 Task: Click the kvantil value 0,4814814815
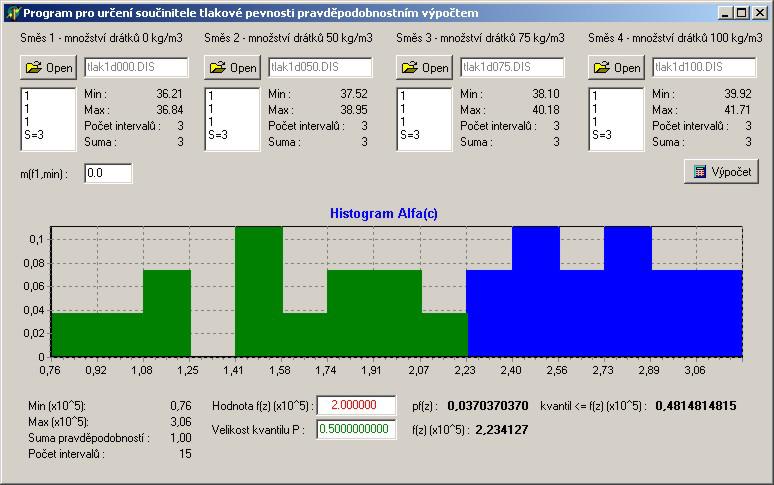696,406
